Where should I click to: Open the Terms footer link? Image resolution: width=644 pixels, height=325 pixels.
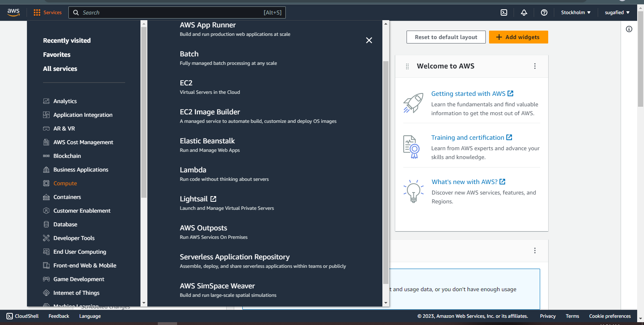click(x=572, y=316)
